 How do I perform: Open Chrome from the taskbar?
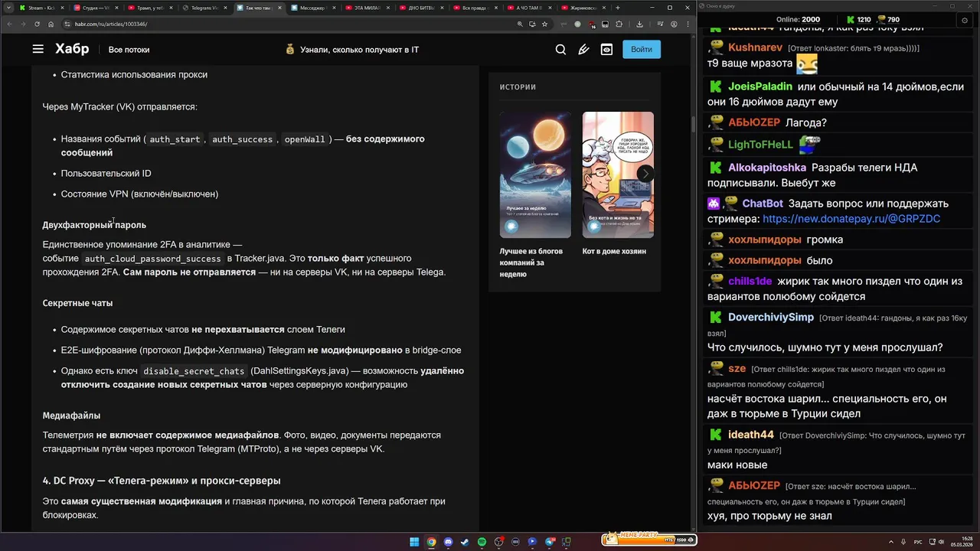tap(431, 542)
